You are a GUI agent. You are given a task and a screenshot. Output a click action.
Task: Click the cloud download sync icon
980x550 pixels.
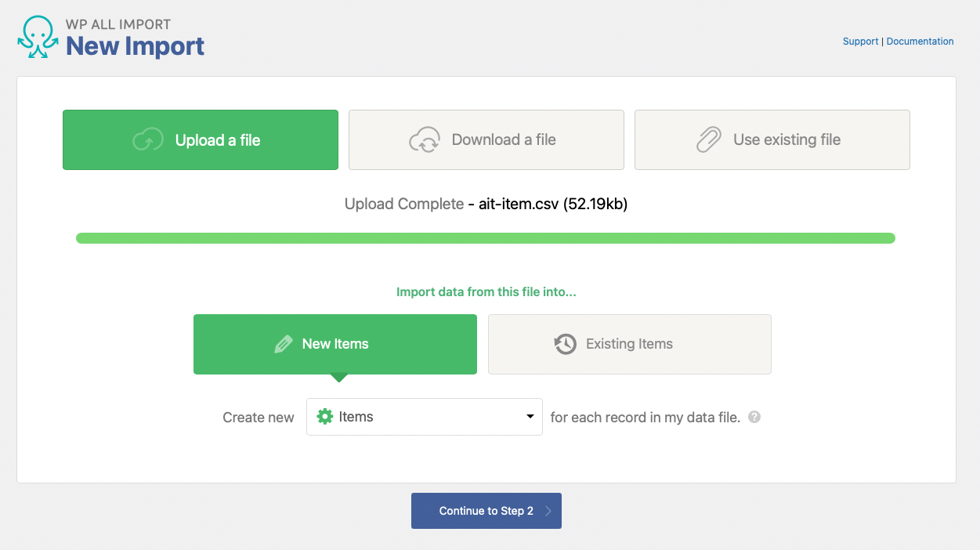pyautogui.click(x=425, y=140)
